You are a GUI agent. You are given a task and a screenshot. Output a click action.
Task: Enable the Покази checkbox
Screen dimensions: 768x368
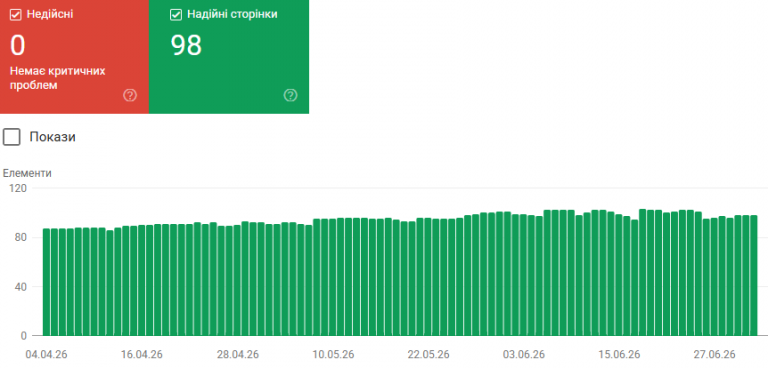tap(11, 137)
